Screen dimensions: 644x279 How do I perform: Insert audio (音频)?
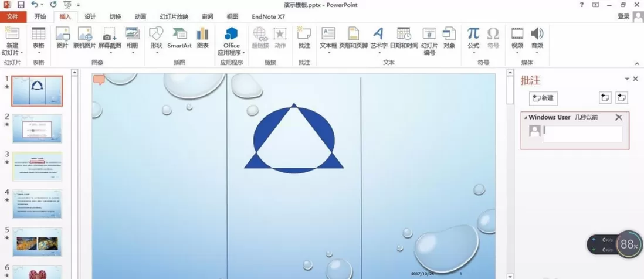[537, 41]
